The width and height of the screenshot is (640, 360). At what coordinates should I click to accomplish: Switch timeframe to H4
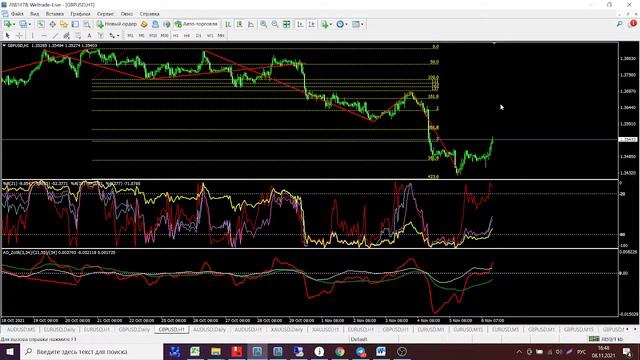(x=187, y=36)
